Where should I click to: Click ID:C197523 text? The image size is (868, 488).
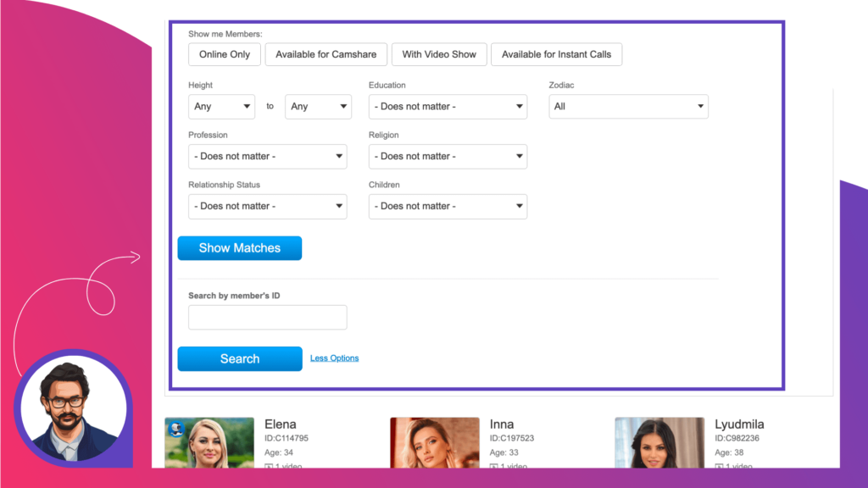[x=511, y=438]
